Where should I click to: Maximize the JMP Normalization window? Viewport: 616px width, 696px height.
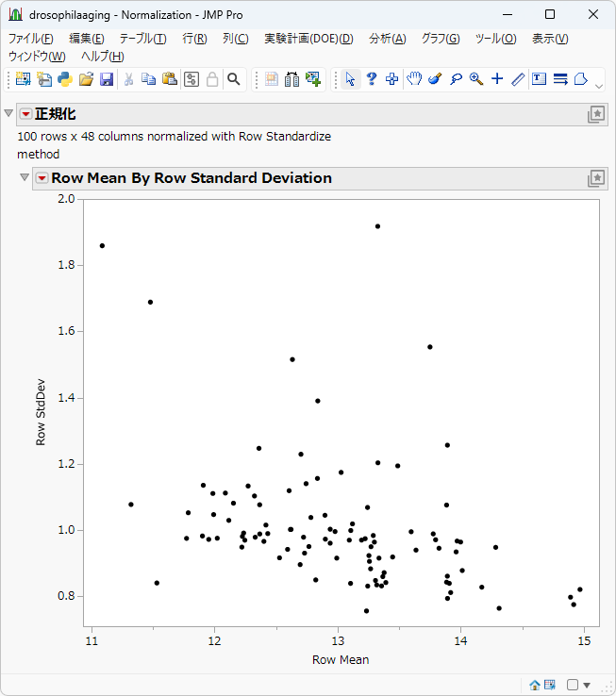click(550, 15)
